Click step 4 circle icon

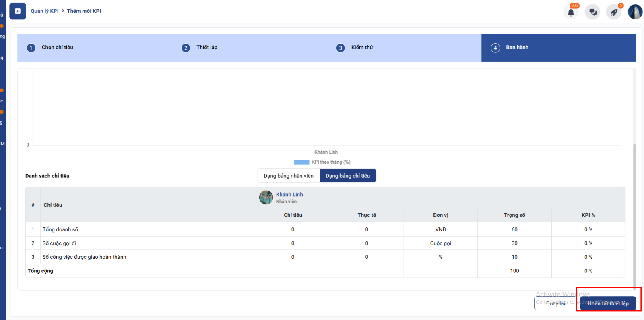[495, 48]
